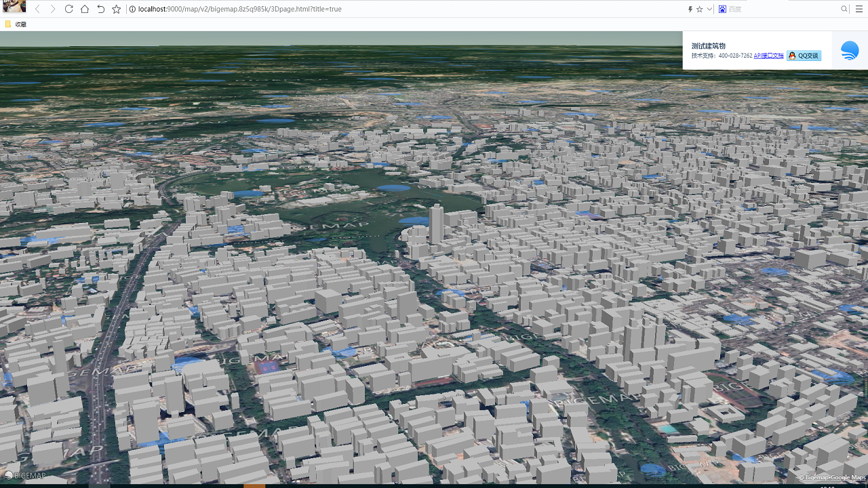Image resolution: width=868 pixels, height=488 pixels.
Task: Click the 测试建筑物 title text
Action: click(708, 45)
